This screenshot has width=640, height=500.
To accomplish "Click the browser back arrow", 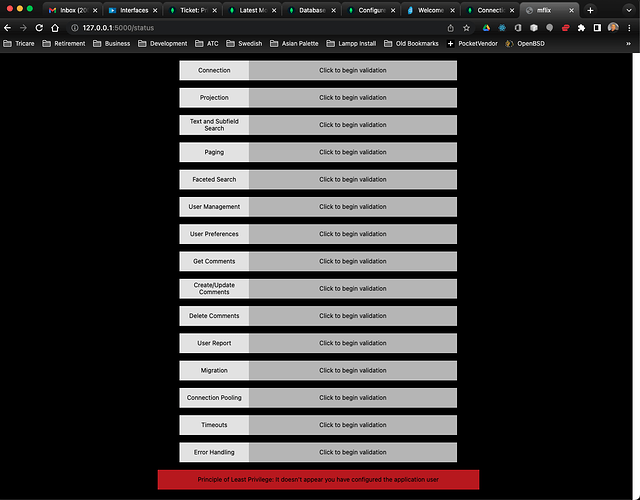I will pos(7,28).
